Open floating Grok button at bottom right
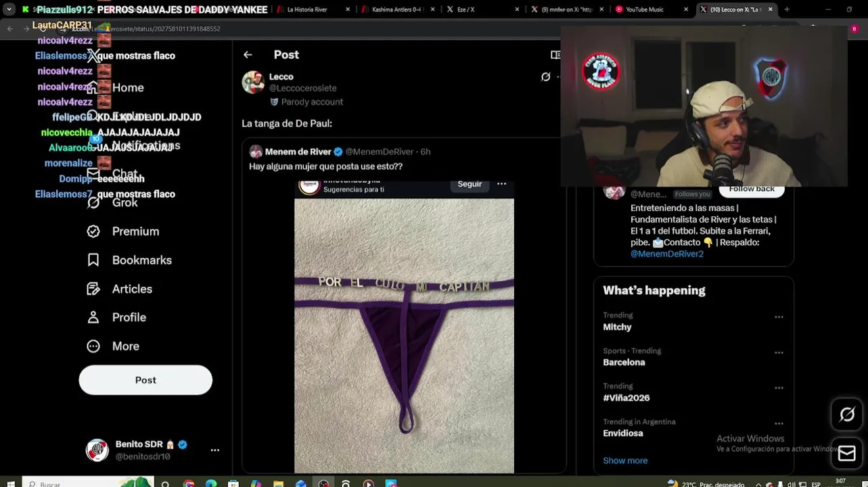The image size is (868, 487). [x=847, y=415]
